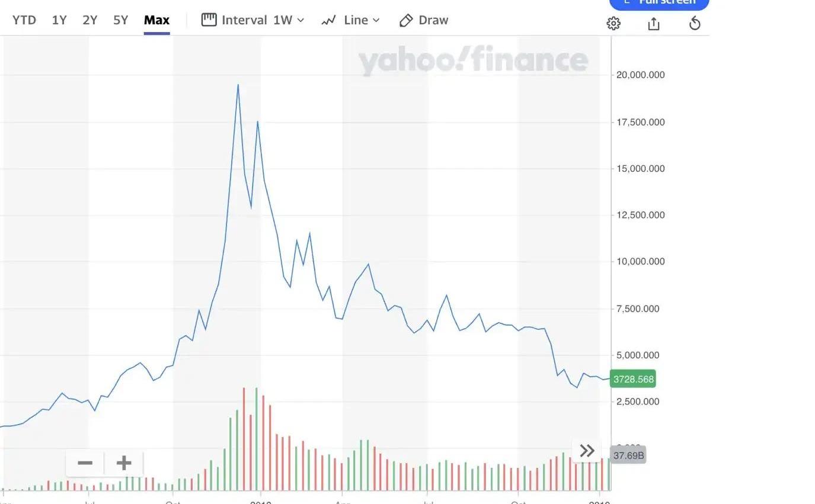Switch to the 1Y range
This screenshot has height=504, width=815.
[x=59, y=20]
